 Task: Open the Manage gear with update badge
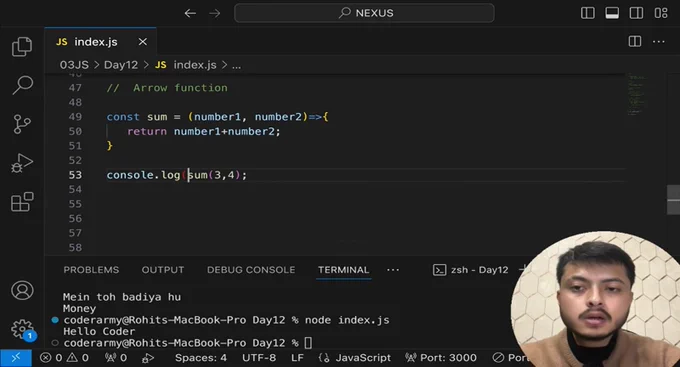[x=23, y=330]
